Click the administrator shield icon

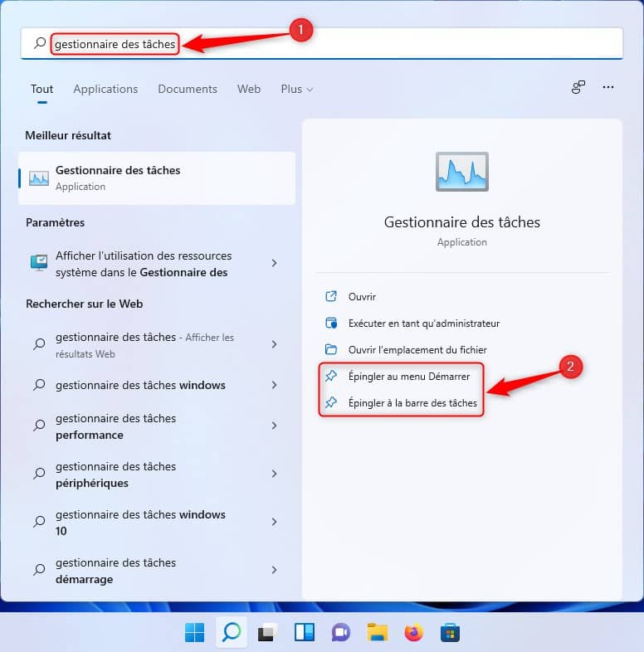click(x=331, y=323)
